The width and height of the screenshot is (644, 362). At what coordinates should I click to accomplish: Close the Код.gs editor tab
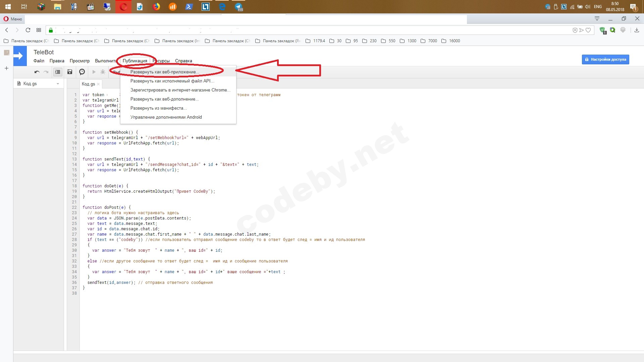tap(98, 84)
